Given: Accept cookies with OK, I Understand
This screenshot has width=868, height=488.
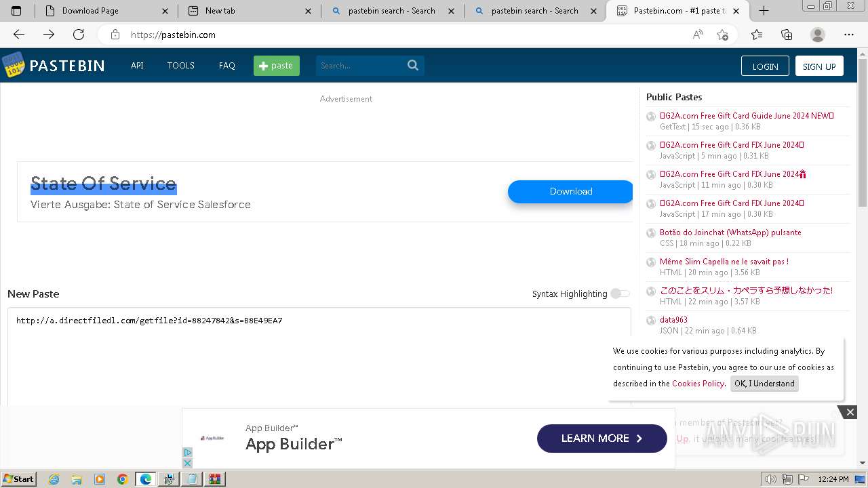Looking at the screenshot, I should [764, 383].
